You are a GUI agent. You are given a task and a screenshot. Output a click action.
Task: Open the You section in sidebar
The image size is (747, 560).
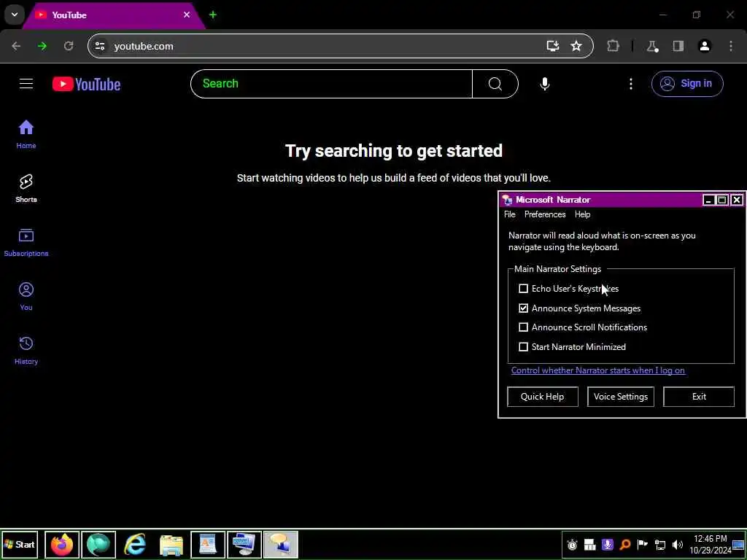pyautogui.click(x=26, y=297)
